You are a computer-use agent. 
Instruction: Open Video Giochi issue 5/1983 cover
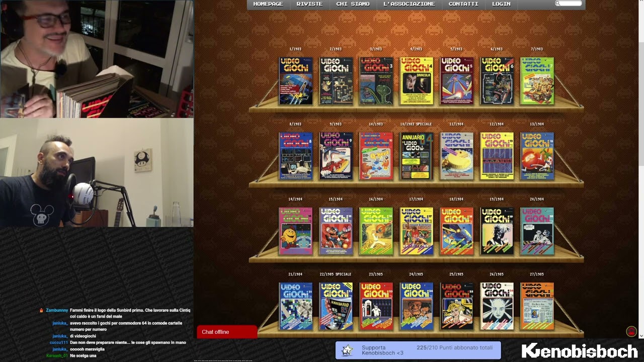pos(457,81)
